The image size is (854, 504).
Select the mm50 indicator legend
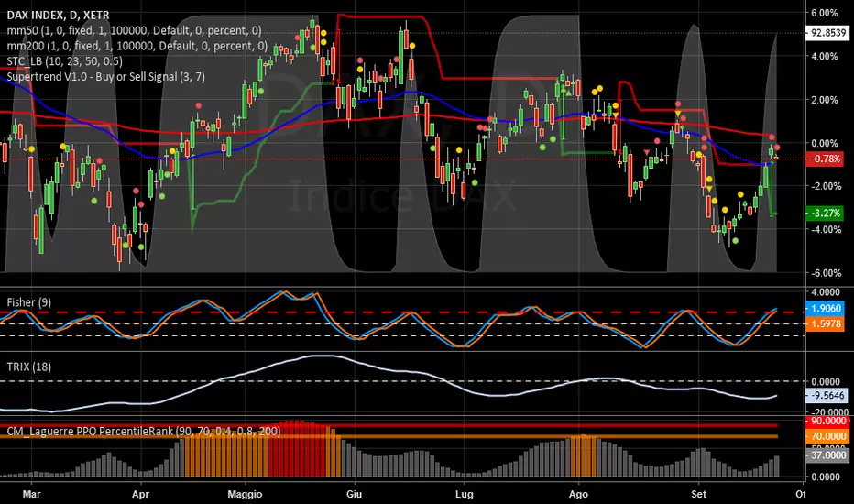pyautogui.click(x=134, y=30)
